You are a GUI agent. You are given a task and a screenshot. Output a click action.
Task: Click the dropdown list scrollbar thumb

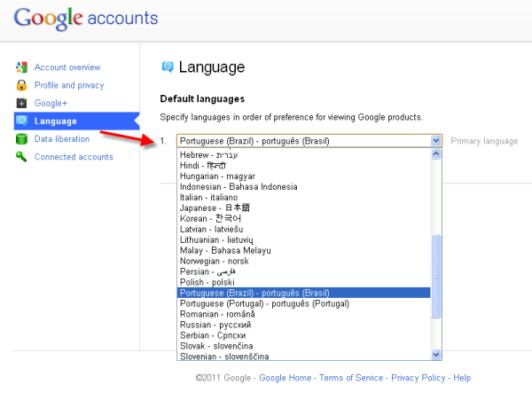click(x=435, y=277)
